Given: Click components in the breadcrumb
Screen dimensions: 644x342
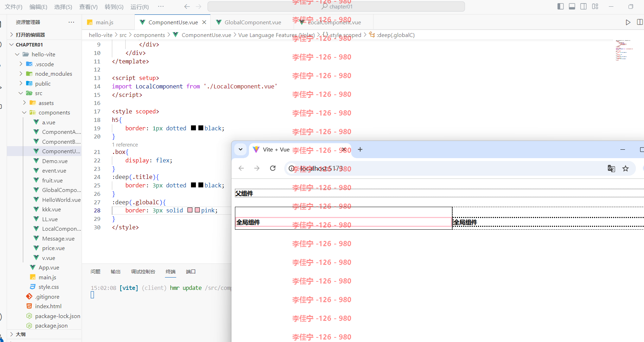Looking at the screenshot, I should (149, 35).
